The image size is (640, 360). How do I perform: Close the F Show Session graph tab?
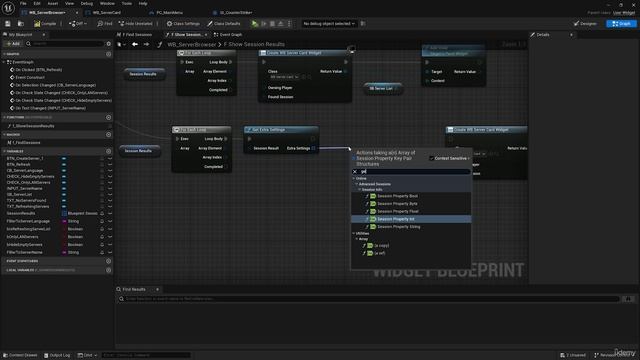(x=206, y=35)
